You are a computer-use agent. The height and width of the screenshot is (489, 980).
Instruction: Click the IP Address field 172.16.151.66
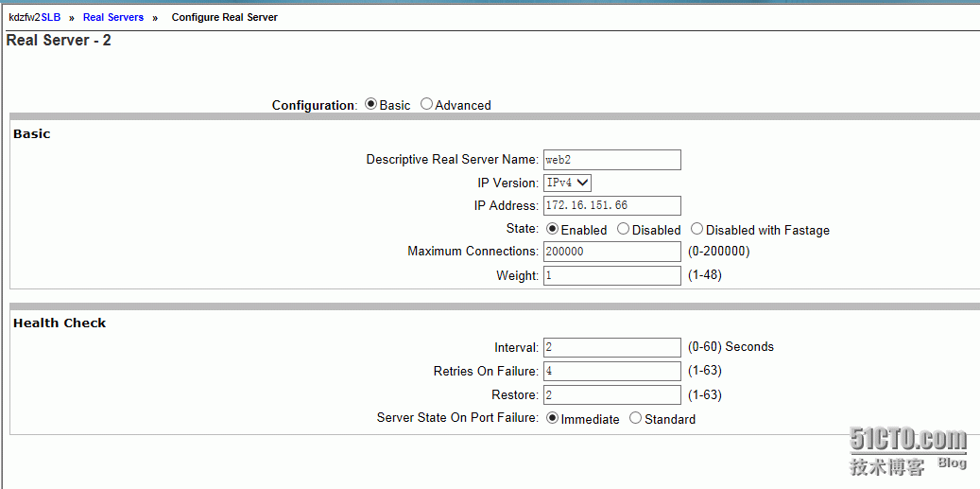(x=611, y=205)
